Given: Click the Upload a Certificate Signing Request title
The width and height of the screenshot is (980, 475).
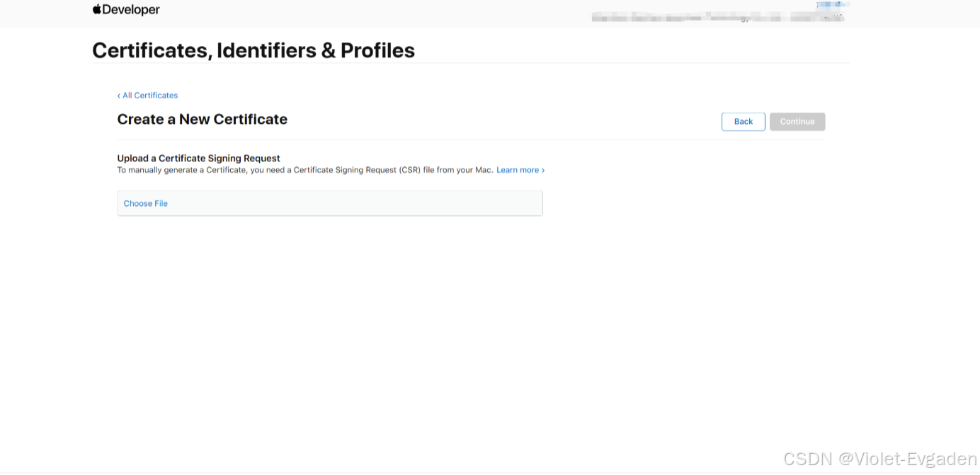Looking at the screenshot, I should coord(198,159).
